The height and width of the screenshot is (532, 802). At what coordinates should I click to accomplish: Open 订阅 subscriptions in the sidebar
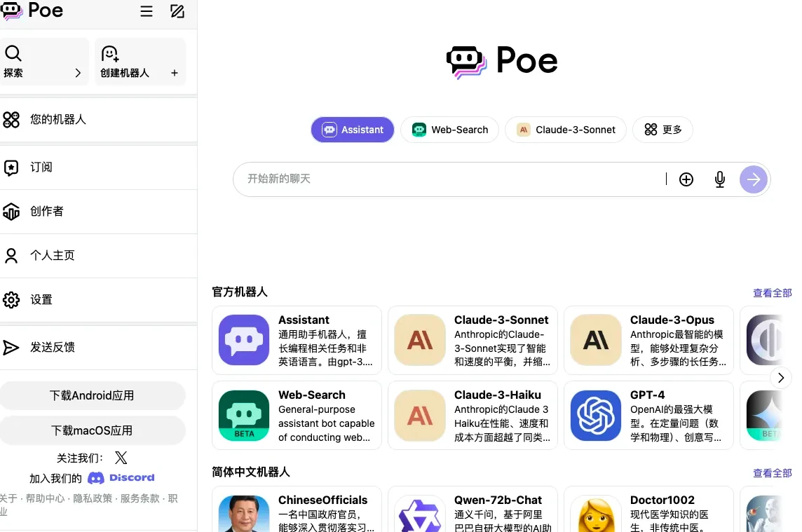[x=98, y=168]
